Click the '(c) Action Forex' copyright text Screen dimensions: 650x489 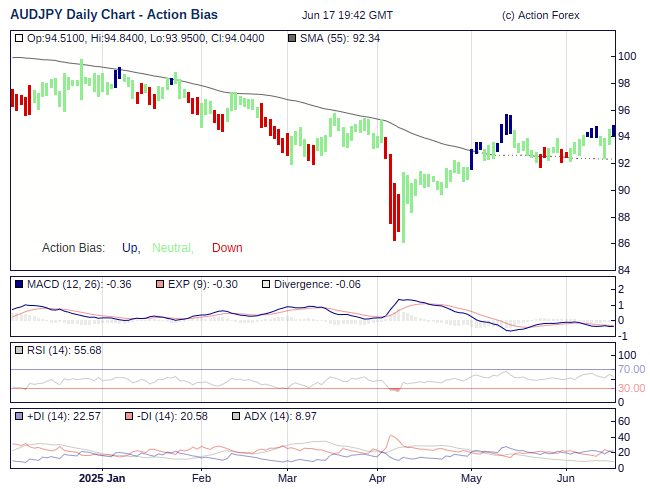(540, 15)
